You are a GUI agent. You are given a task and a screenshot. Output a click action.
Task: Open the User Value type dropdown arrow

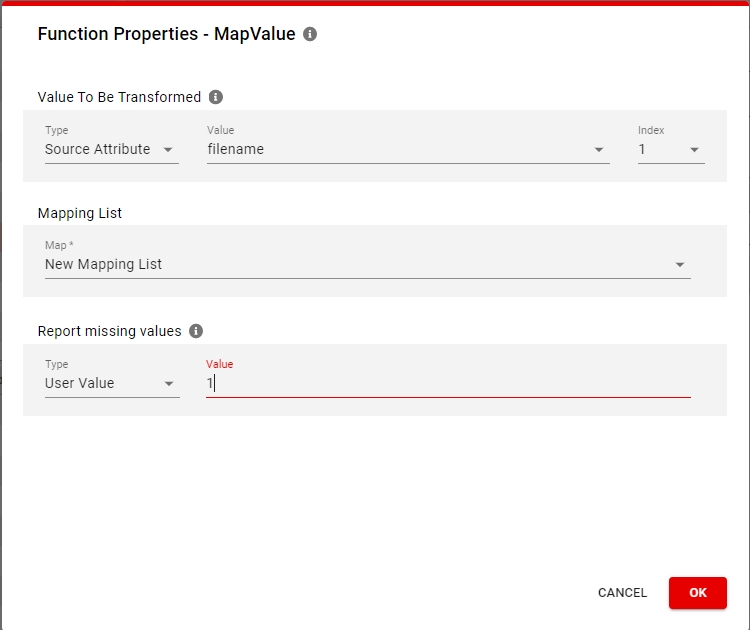tap(168, 384)
